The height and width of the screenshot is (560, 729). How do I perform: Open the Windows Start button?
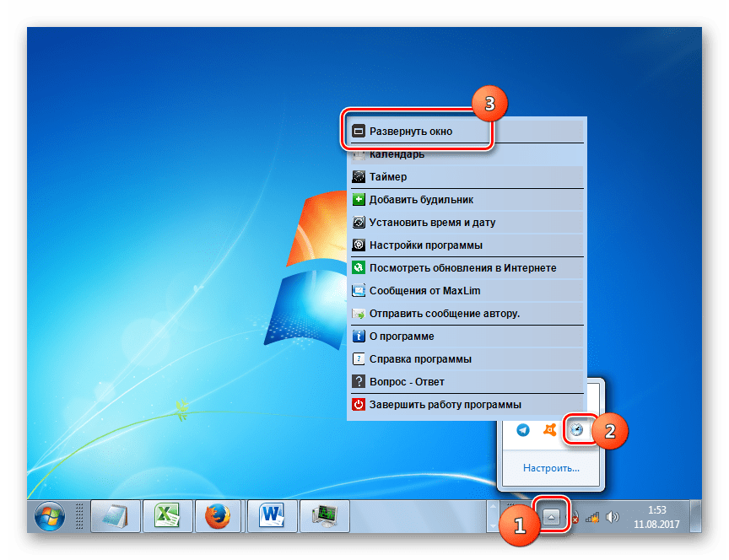pos(50,516)
